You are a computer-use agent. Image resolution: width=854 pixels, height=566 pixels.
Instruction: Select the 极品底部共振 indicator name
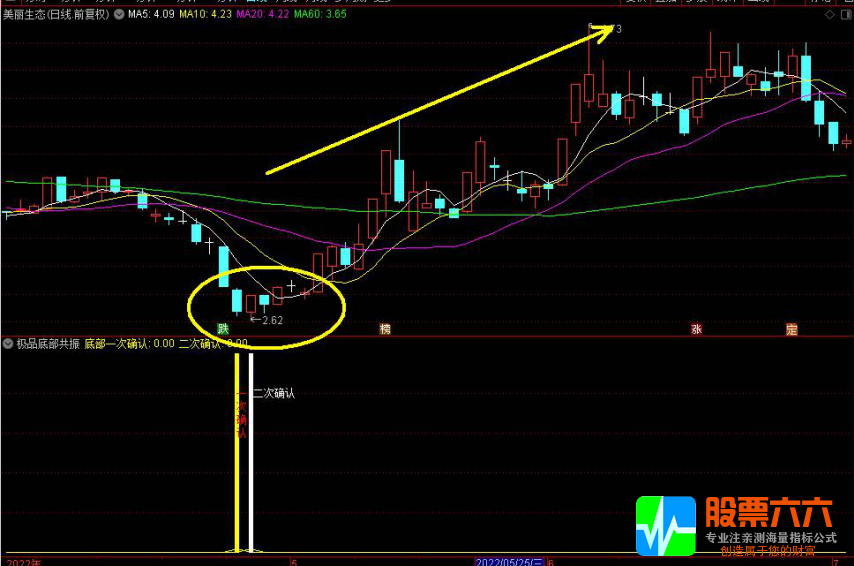[x=48, y=344]
